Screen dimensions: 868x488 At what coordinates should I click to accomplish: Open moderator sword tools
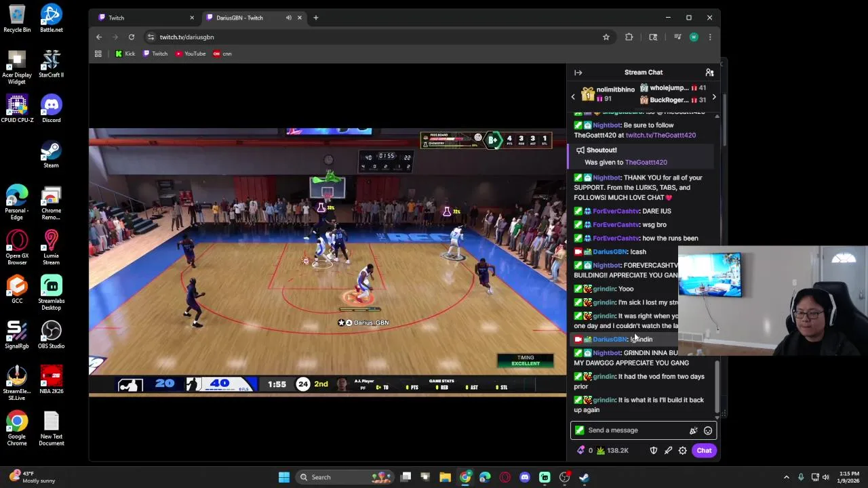pos(668,451)
